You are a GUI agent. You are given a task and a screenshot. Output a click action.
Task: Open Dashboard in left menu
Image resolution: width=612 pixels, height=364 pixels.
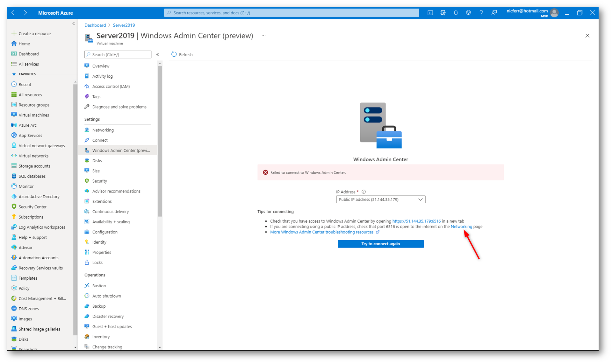click(x=25, y=54)
